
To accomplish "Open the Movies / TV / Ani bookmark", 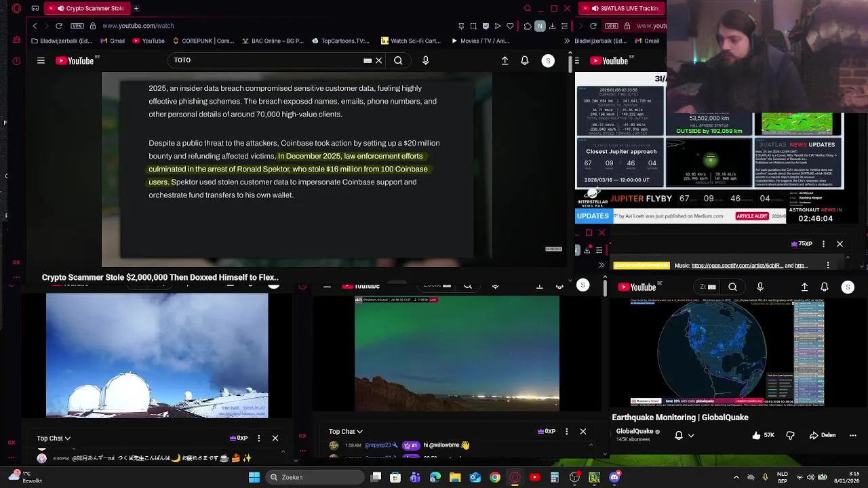I will tap(479, 41).
